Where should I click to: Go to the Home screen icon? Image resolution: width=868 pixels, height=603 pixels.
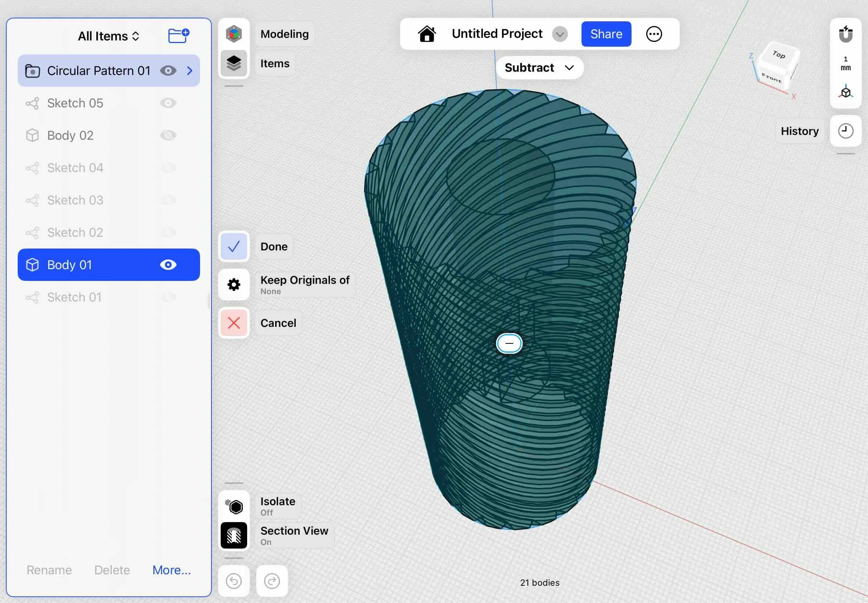coord(427,34)
